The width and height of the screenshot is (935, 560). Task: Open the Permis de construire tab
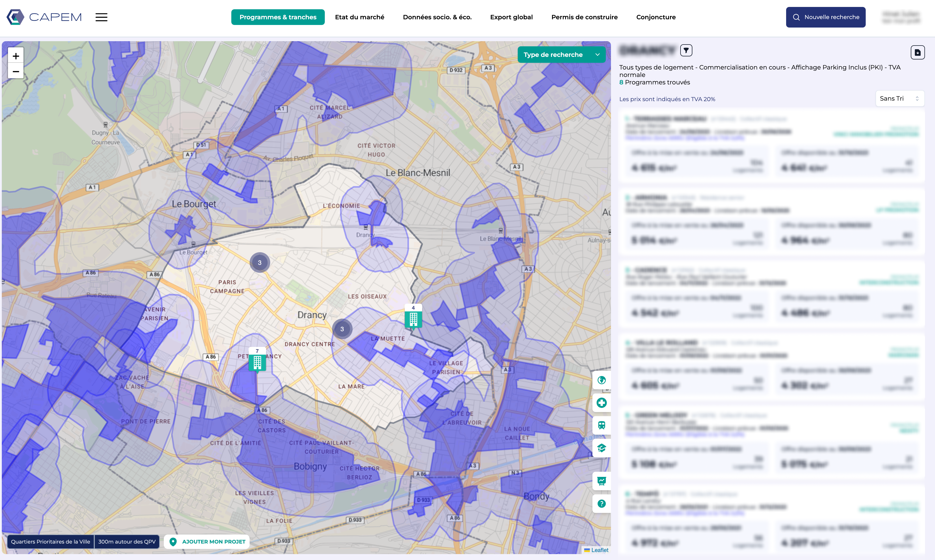tap(584, 17)
